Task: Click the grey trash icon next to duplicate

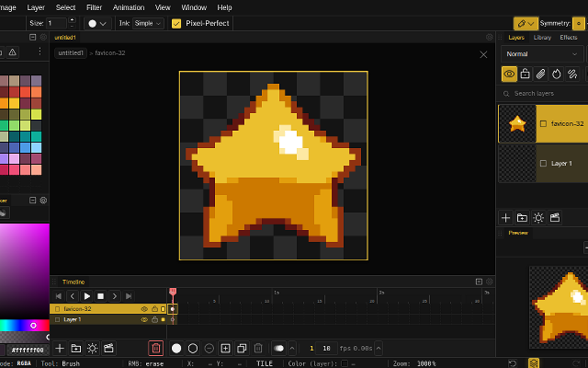Action: tap(258, 349)
